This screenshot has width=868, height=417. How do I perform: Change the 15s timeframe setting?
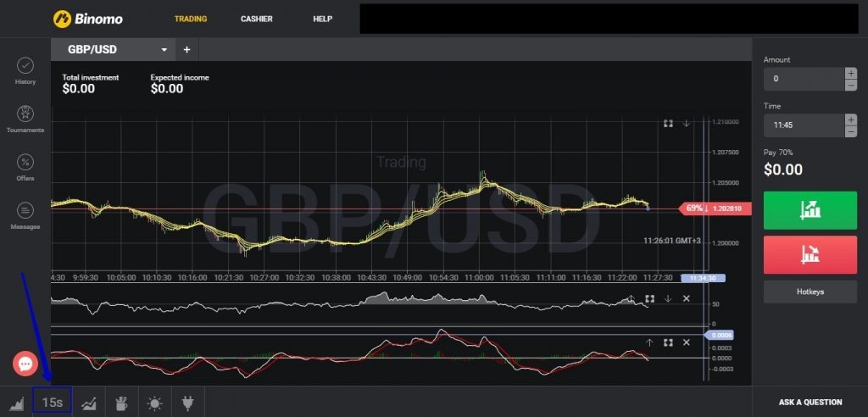[52, 402]
